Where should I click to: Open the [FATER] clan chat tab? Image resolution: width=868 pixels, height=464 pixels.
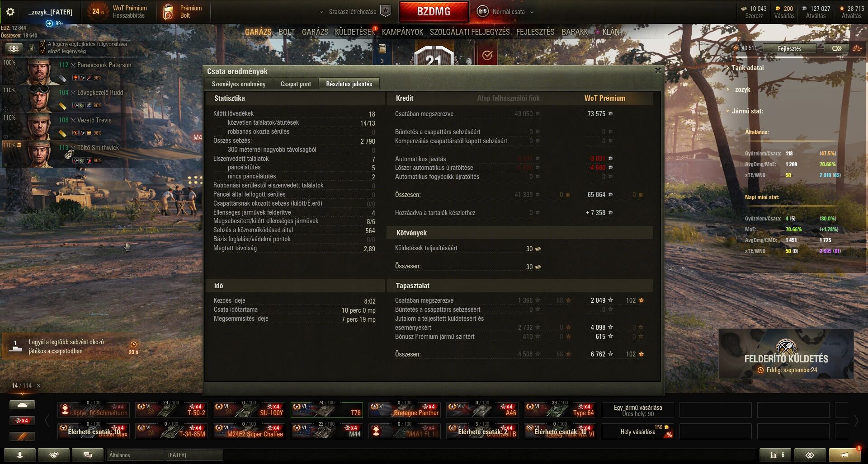pyautogui.click(x=194, y=455)
